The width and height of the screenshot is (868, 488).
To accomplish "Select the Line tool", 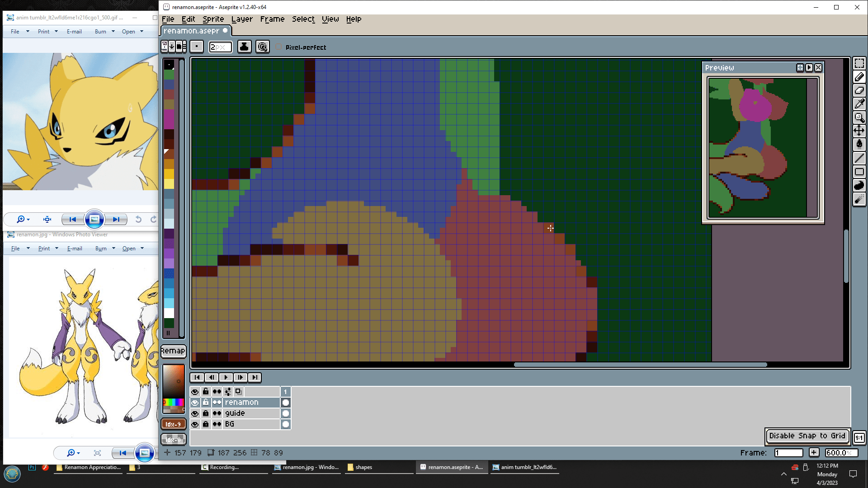I will coord(859,158).
